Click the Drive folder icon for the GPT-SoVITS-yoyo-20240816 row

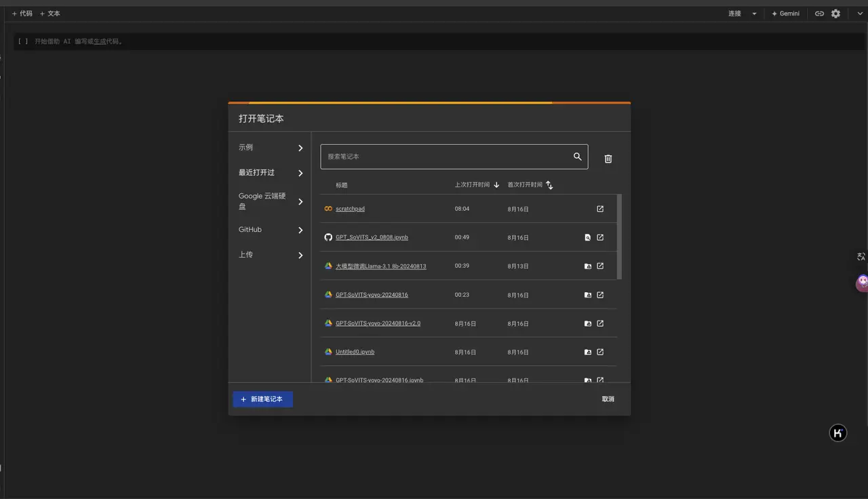pyautogui.click(x=588, y=295)
